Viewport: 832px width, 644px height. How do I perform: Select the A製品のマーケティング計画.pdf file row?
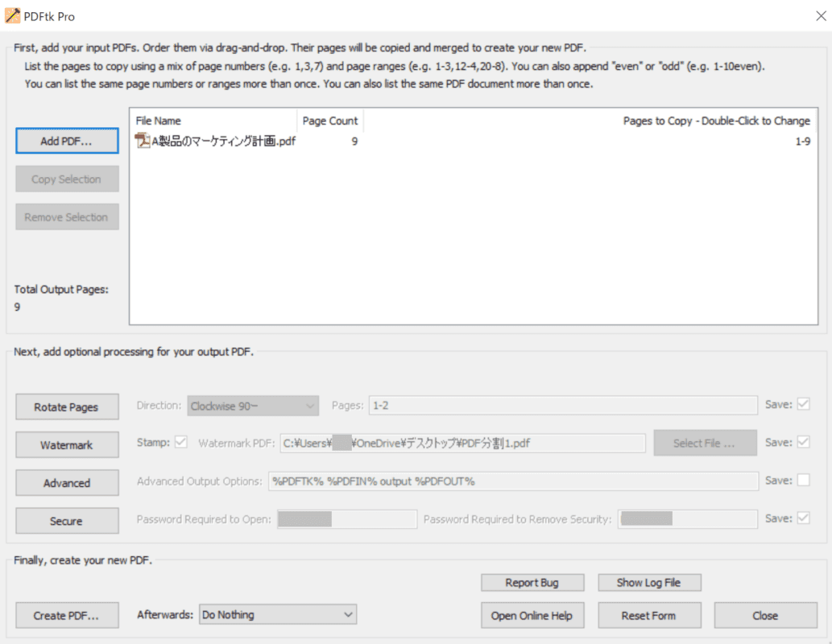coord(473,141)
